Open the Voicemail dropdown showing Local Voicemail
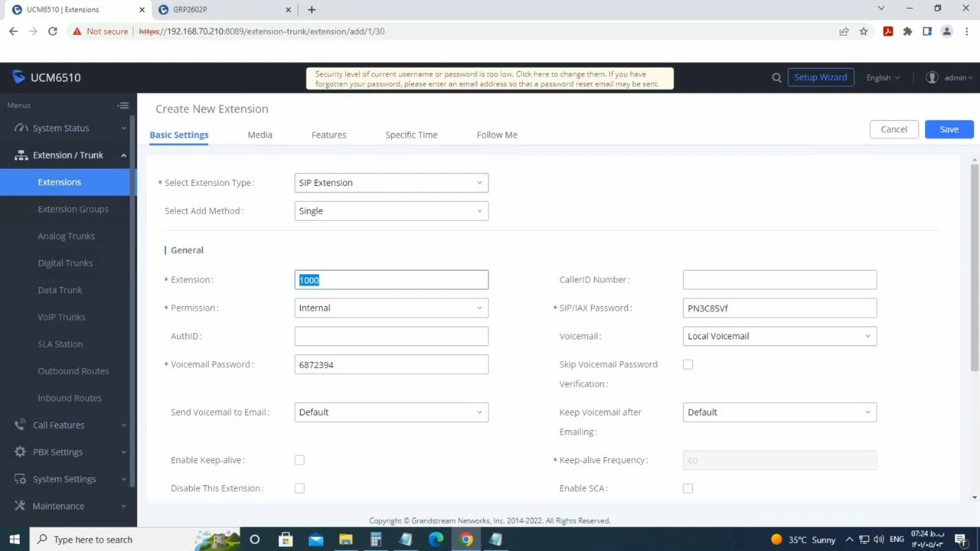This screenshot has width=980, height=551. coord(779,336)
